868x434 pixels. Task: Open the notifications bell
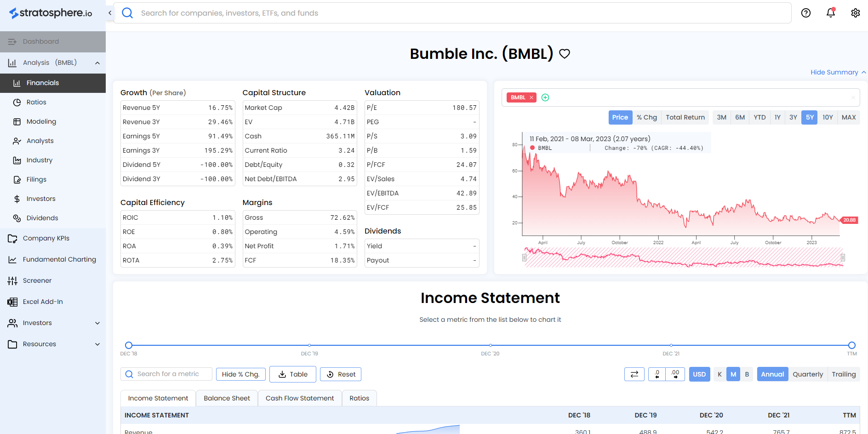[831, 13]
